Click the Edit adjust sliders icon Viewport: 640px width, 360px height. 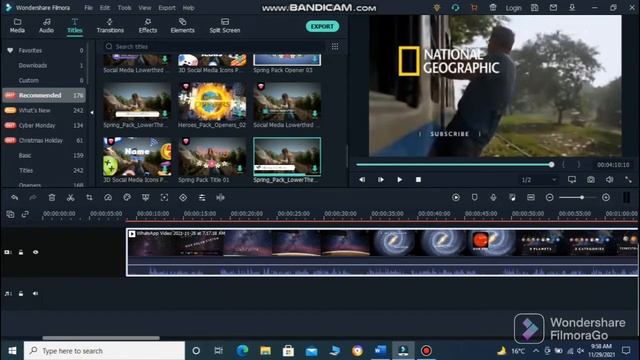click(202, 198)
